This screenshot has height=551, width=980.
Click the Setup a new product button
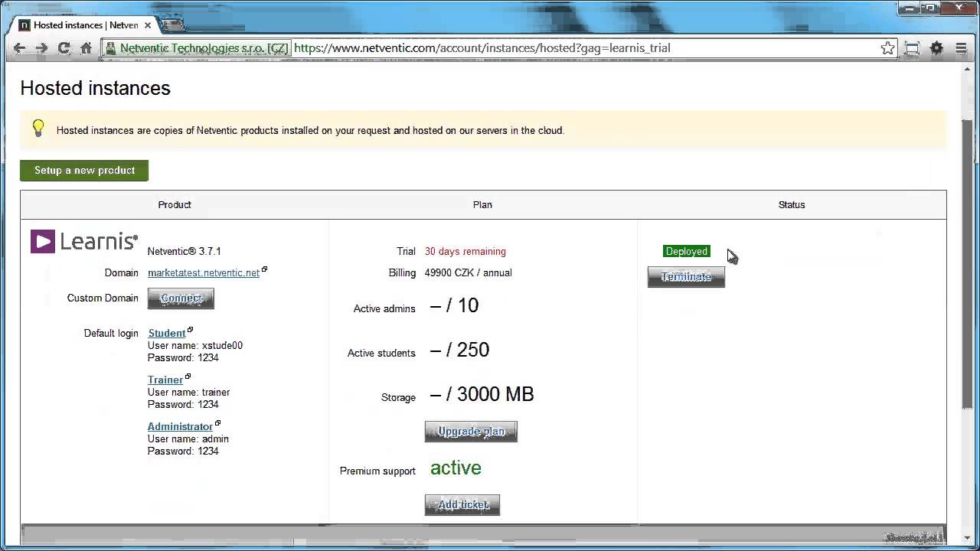click(x=84, y=171)
